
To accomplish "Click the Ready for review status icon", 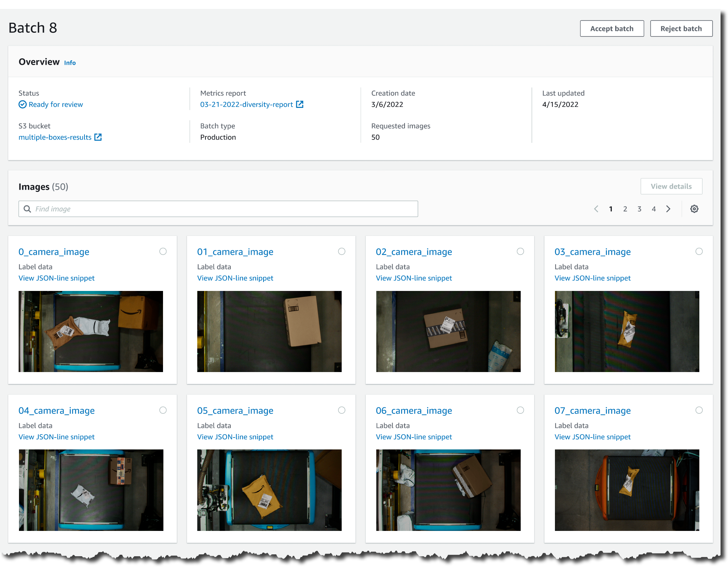I will 23,105.
